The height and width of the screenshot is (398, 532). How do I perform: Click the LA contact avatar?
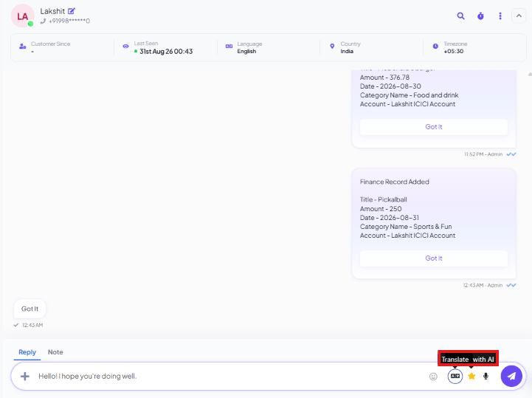[23, 16]
